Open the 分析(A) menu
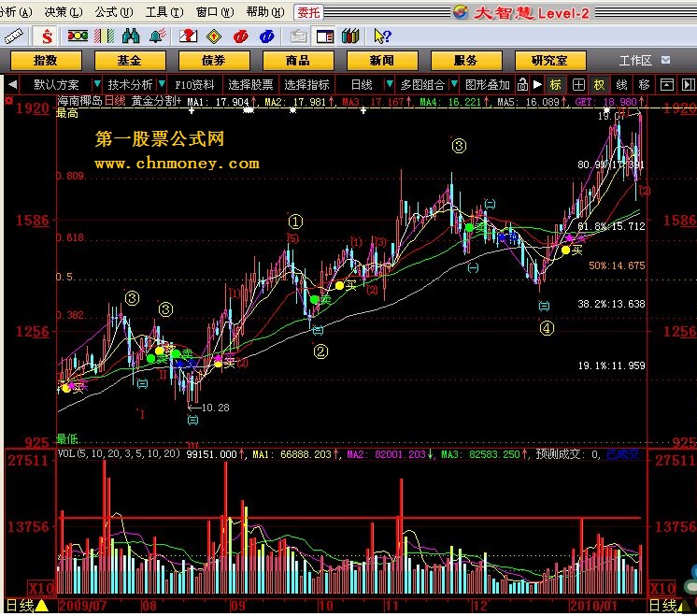Screen dimensions: 697x616 tap(16, 12)
